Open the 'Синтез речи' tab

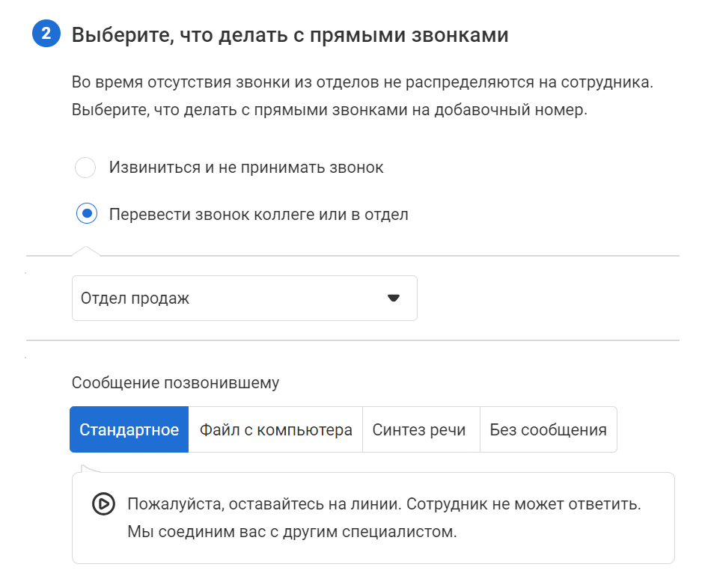(x=419, y=430)
